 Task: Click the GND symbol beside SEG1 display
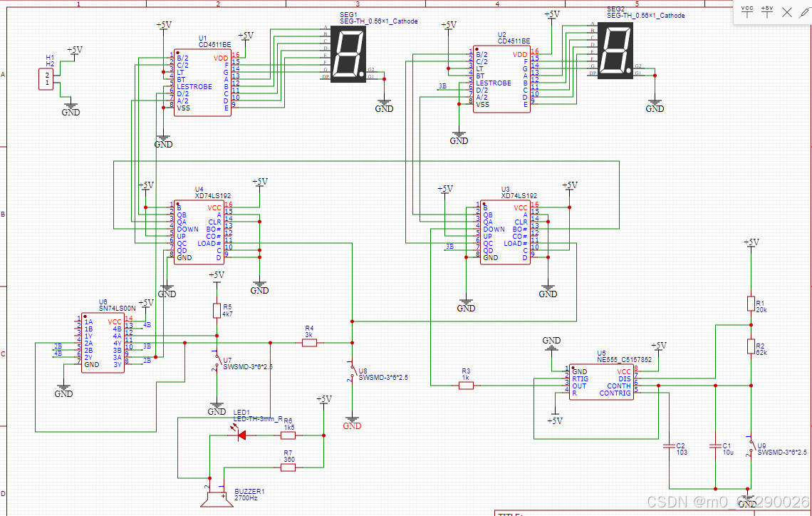pyautogui.click(x=384, y=105)
